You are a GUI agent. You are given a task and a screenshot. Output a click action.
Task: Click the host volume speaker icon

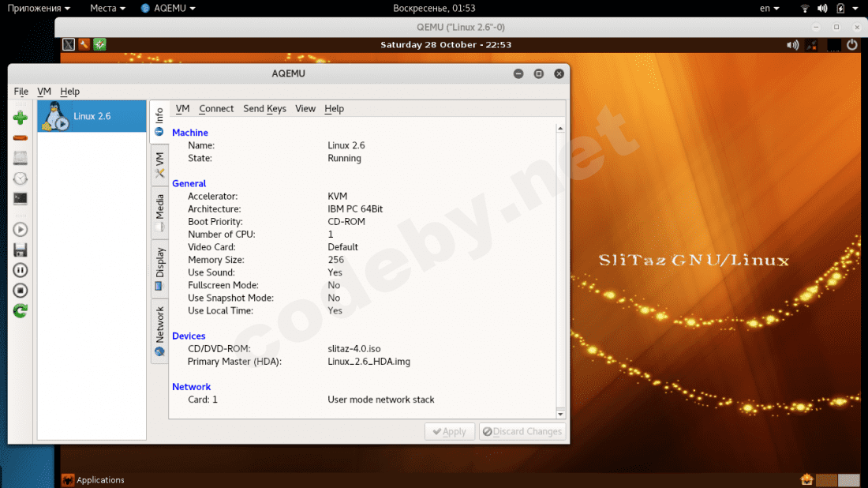(822, 9)
